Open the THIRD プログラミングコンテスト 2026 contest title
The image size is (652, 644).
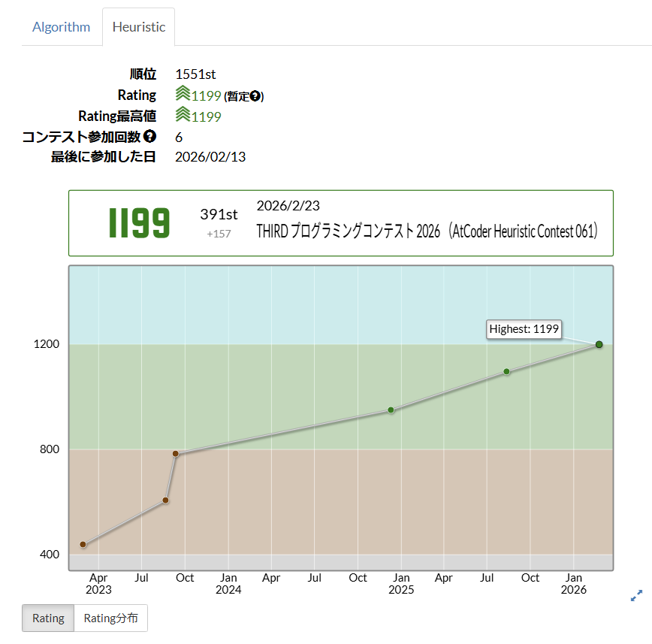pyautogui.click(x=427, y=231)
